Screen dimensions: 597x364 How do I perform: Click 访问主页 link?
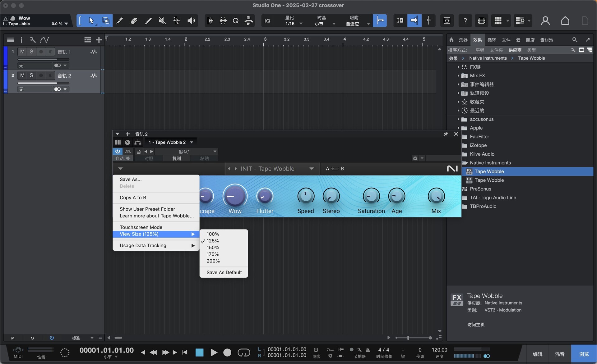pyautogui.click(x=476, y=325)
